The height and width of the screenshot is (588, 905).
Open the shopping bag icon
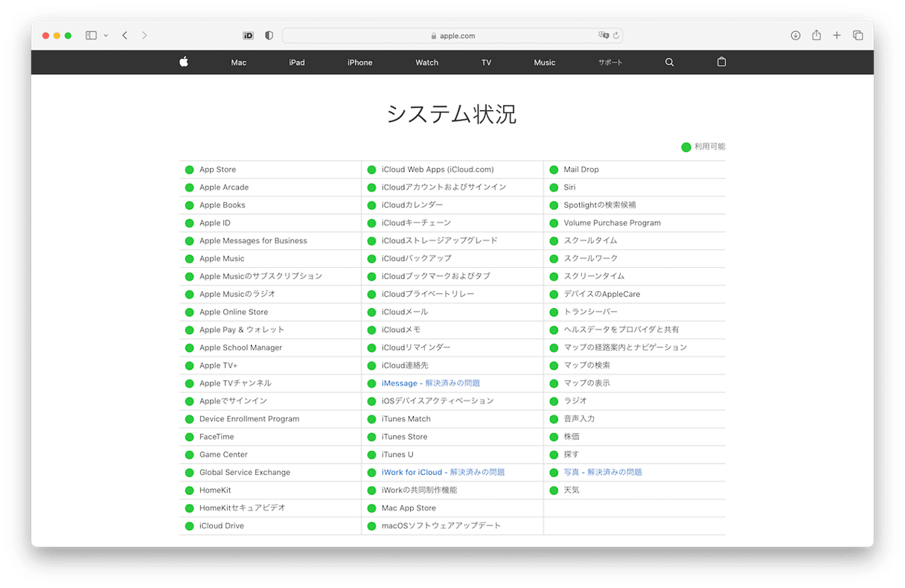coord(721,63)
